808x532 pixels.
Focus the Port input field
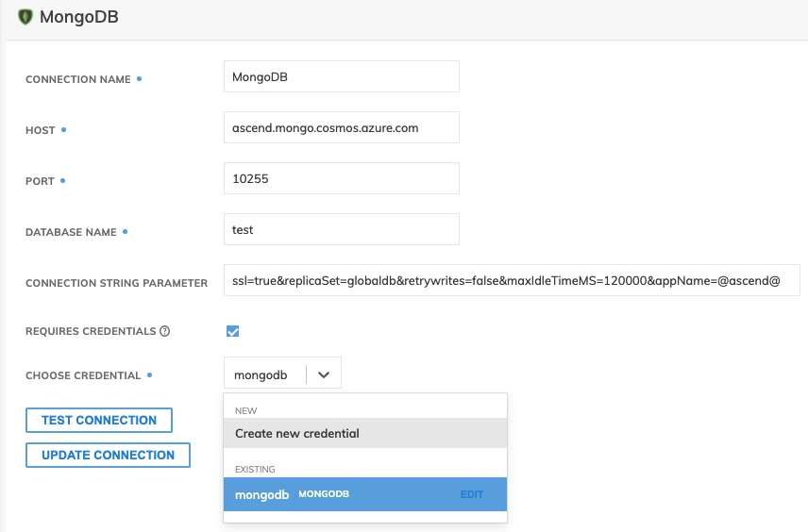pos(341,178)
